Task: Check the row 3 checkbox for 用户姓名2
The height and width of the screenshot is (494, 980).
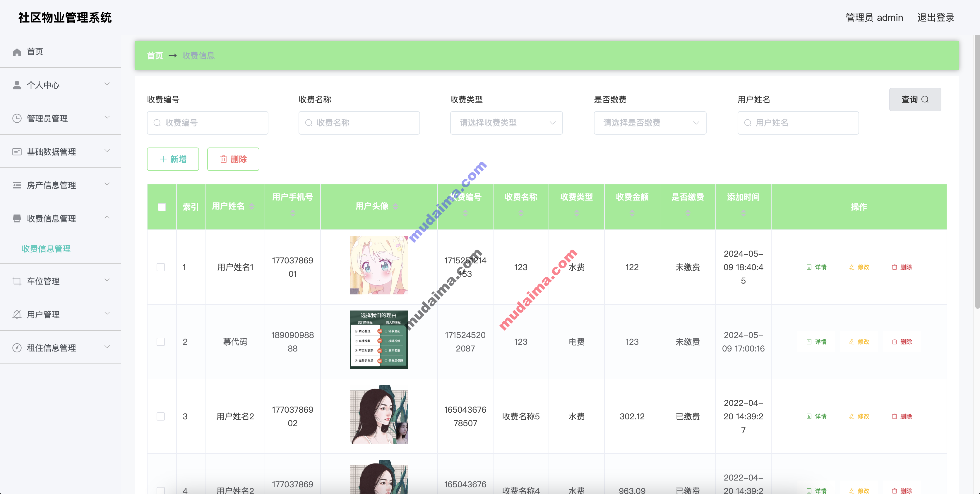Action: [160, 416]
